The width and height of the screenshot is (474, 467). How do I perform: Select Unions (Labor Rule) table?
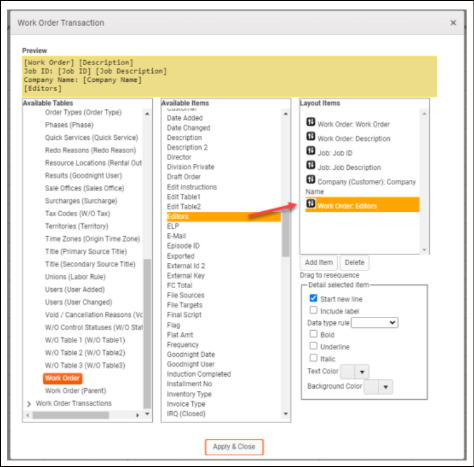pos(75,277)
